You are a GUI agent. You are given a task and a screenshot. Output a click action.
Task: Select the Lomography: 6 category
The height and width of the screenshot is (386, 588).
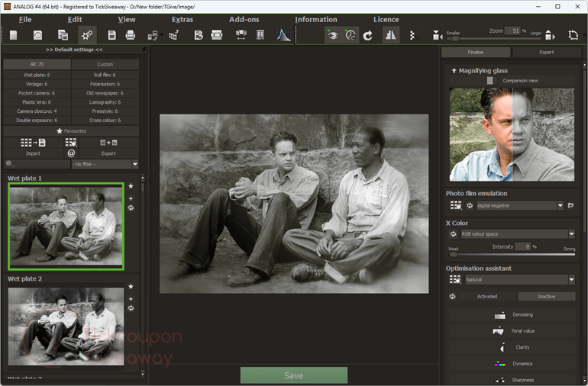pos(105,102)
